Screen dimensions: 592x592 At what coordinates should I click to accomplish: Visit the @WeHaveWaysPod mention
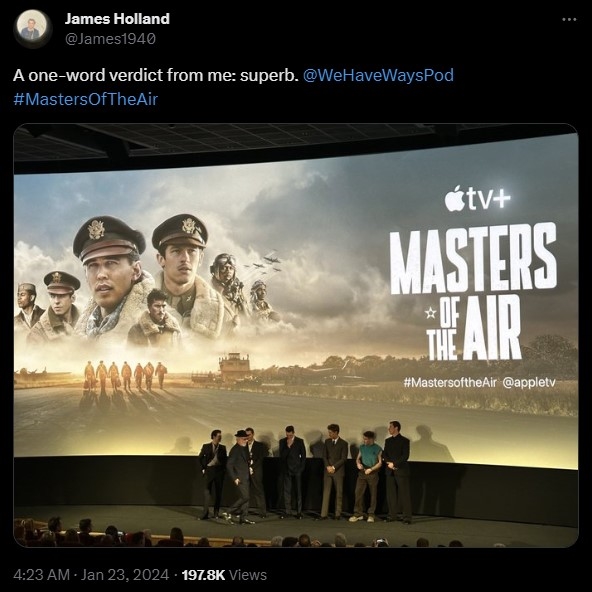pos(378,75)
